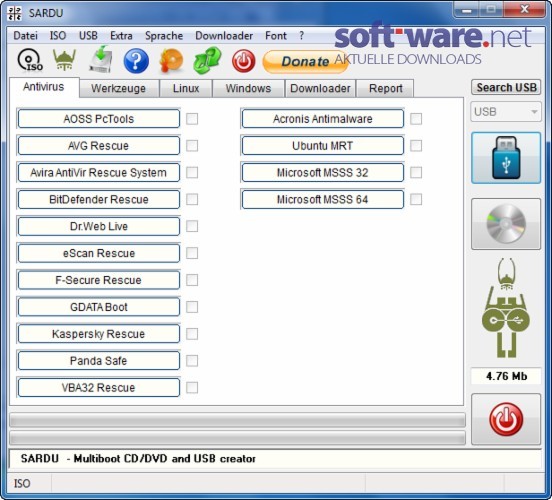Click the red power icon in toolbar

(x=243, y=61)
